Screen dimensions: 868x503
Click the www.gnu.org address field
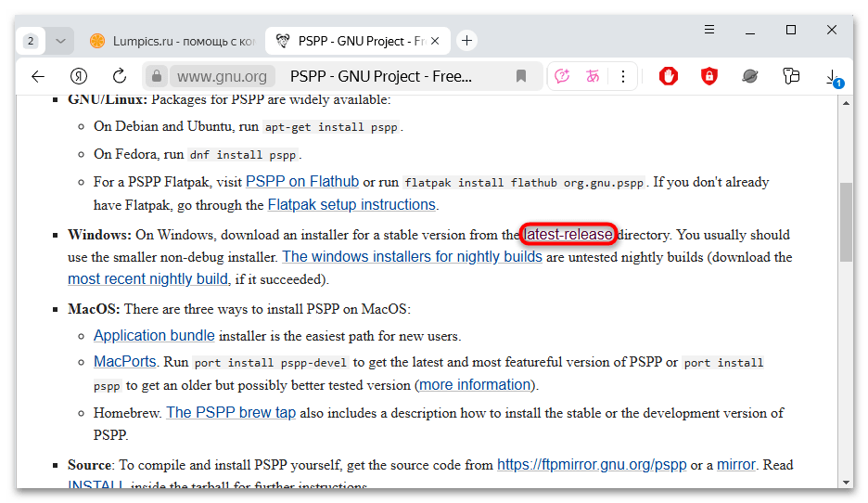coord(223,76)
